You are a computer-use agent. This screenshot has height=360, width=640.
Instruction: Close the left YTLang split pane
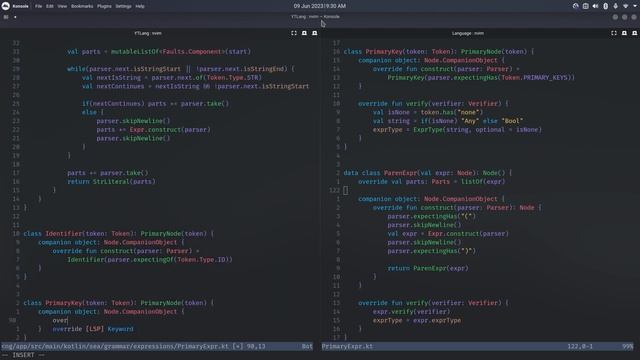tap(314, 33)
